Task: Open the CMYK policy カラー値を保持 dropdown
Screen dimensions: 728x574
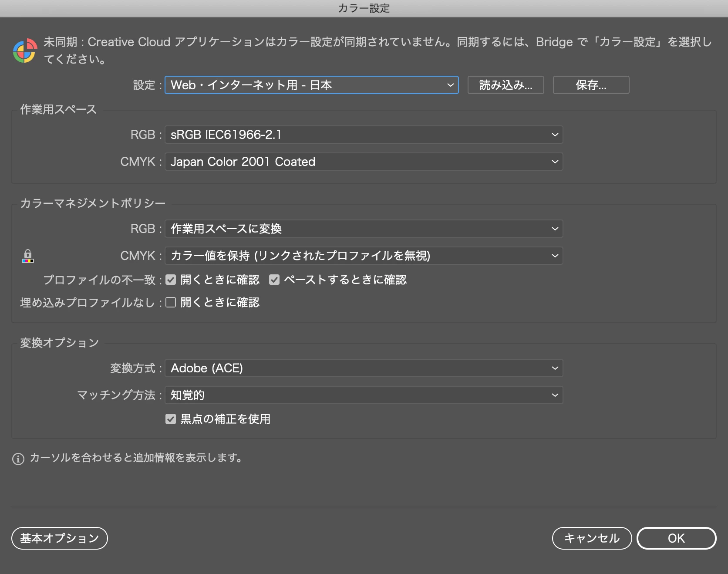Action: [x=364, y=256]
